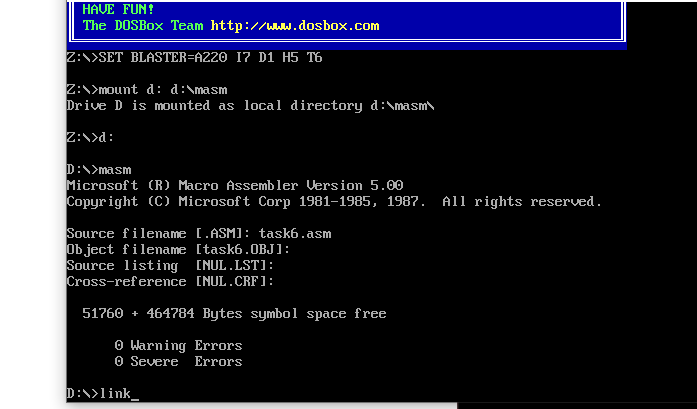Click 'The DOSBox Team' text
The image size is (697, 409).
(143, 25)
